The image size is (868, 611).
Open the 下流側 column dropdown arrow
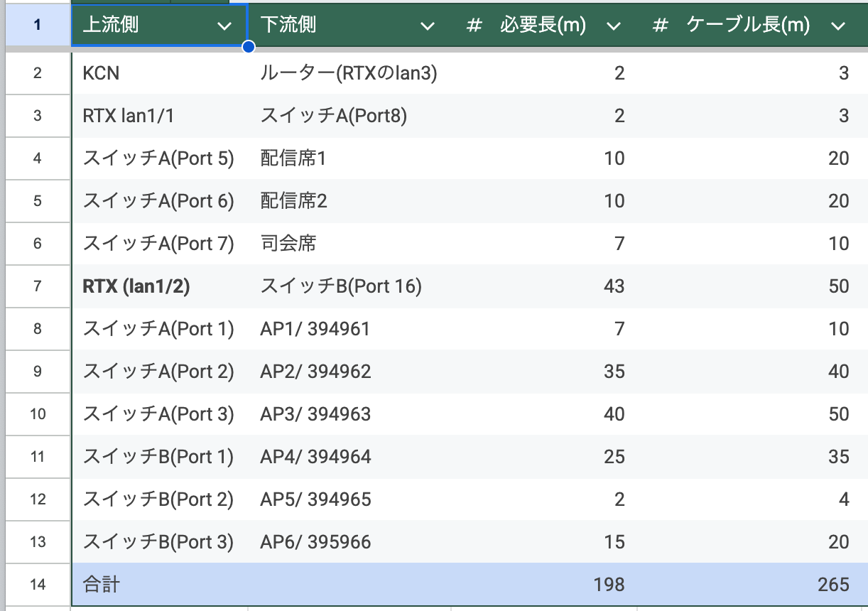tap(427, 26)
